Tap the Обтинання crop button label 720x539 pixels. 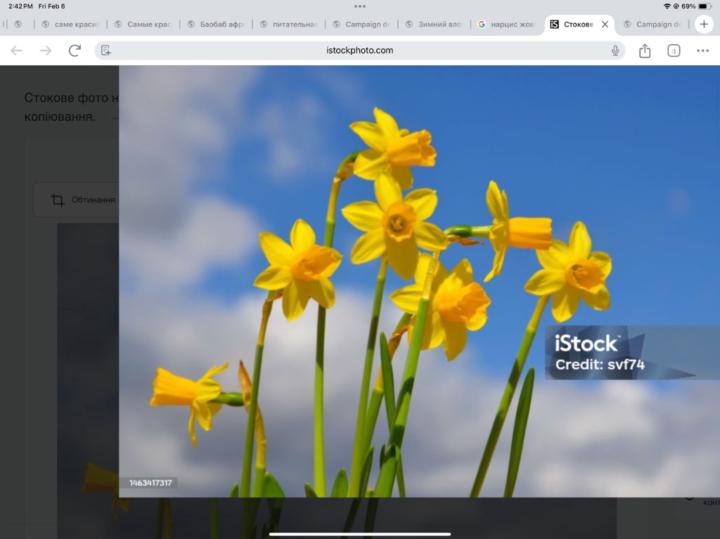93,200
